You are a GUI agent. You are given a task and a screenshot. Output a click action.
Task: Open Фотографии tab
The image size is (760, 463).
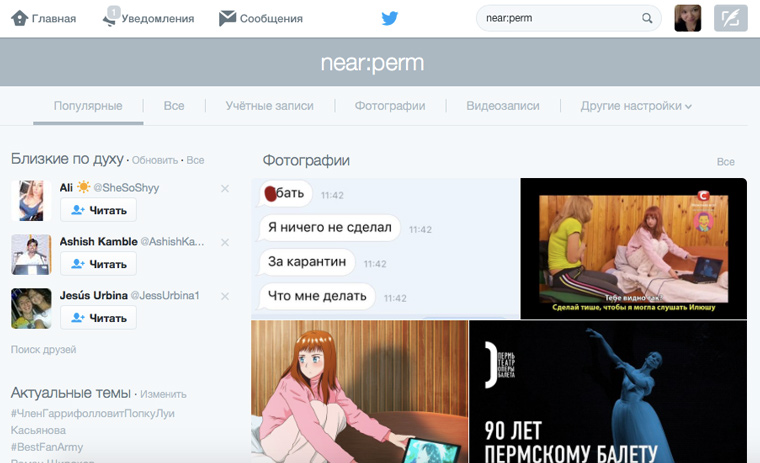390,106
